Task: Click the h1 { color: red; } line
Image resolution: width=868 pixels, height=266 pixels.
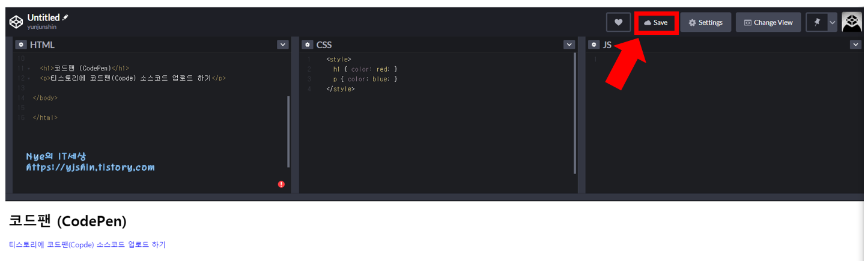Action: (365, 69)
